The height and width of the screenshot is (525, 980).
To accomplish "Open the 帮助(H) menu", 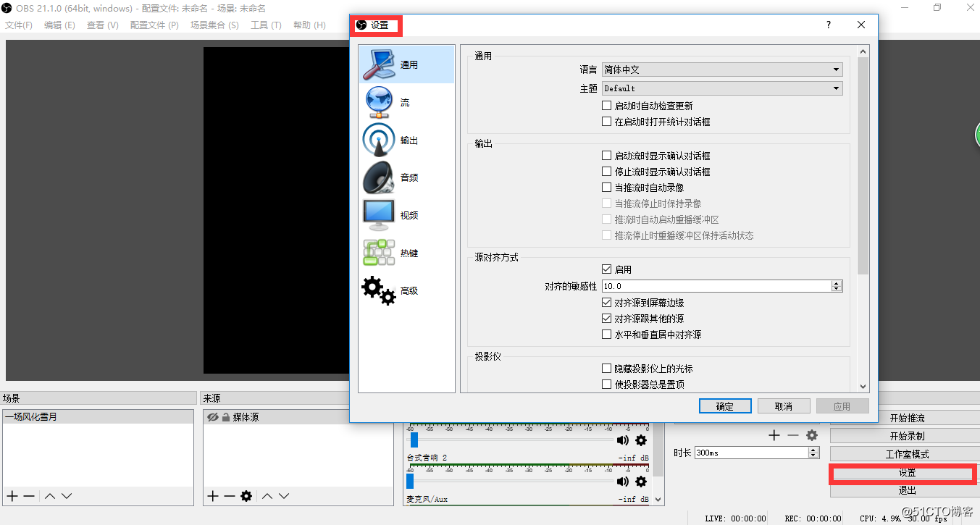I will [x=309, y=25].
